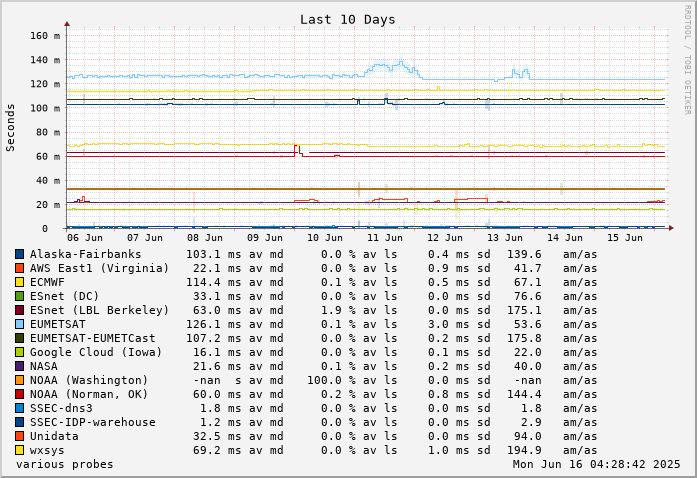Click the '08 Jun' x-axis date
The width and height of the screenshot is (697, 478).
[x=205, y=238]
